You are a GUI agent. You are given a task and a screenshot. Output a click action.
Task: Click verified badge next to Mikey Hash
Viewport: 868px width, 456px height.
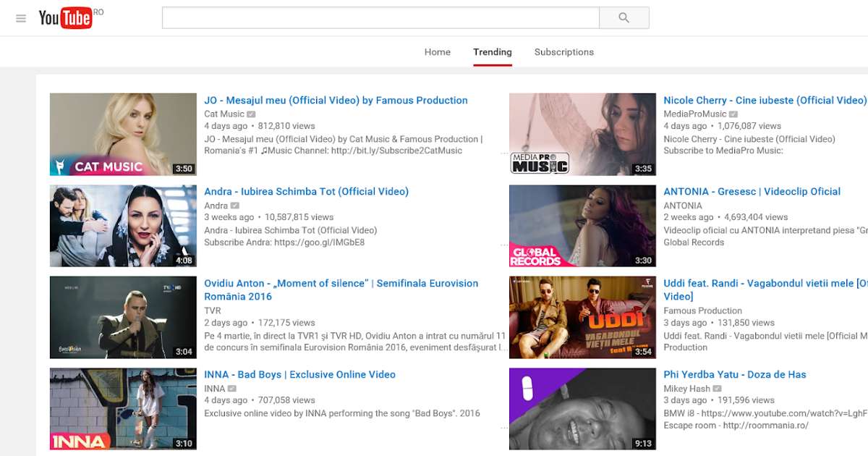(x=717, y=389)
